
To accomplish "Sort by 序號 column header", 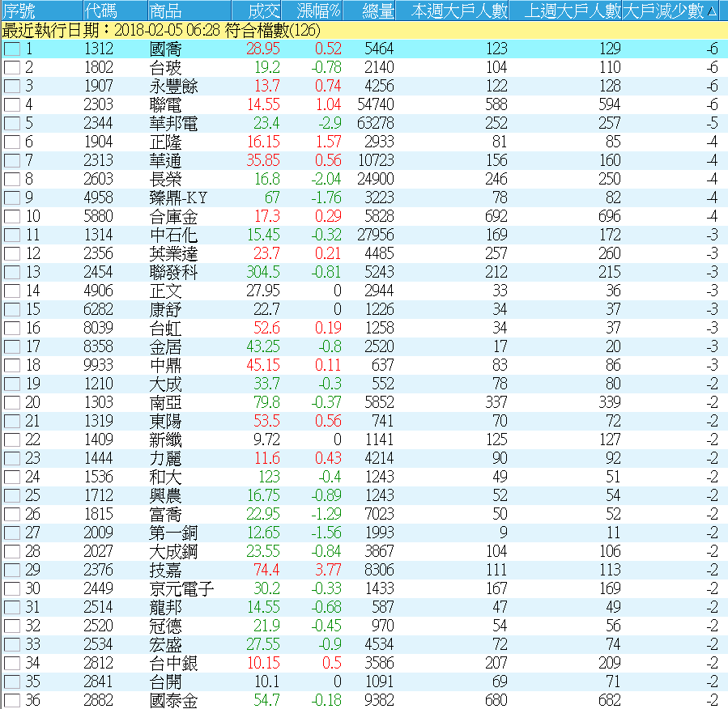I will [42, 11].
